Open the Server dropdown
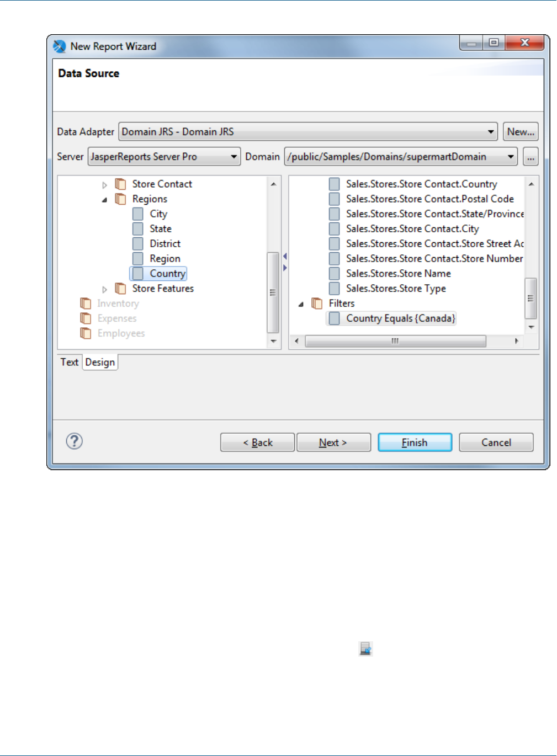Image resolution: width=557 pixels, height=756 pixels. (234, 157)
